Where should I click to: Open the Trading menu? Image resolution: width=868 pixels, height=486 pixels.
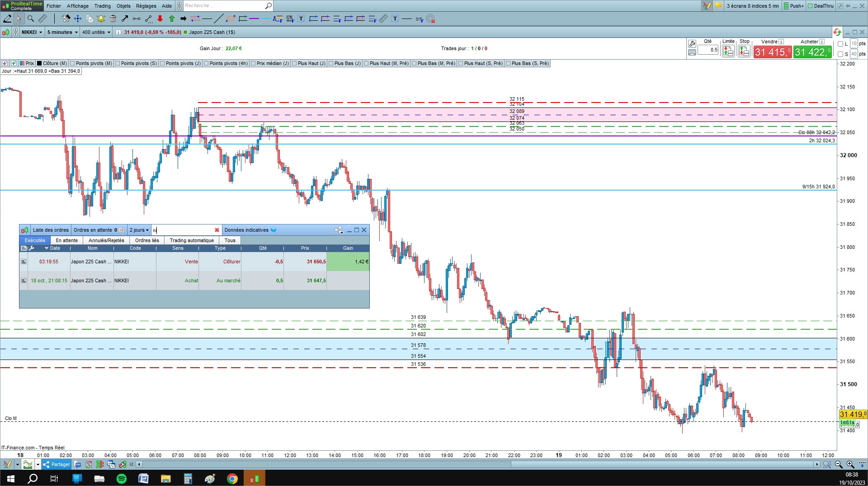point(103,6)
